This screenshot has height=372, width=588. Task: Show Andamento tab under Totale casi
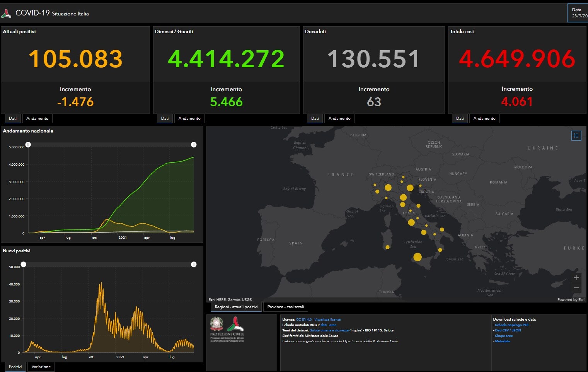[484, 119]
